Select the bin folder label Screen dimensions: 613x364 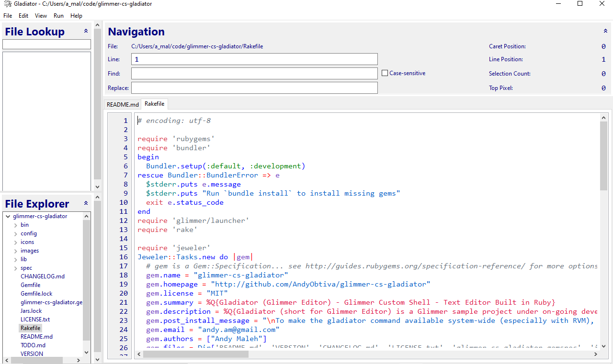24,225
